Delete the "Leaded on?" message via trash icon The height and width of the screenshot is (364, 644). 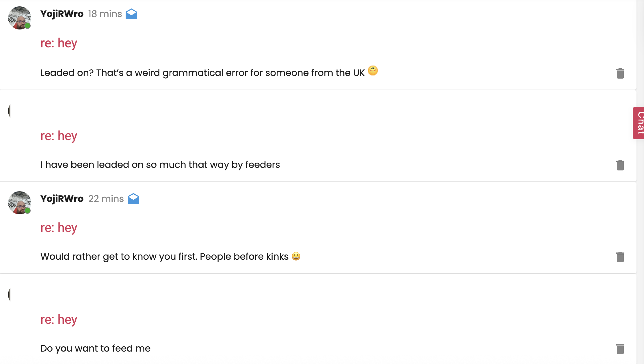tap(620, 73)
